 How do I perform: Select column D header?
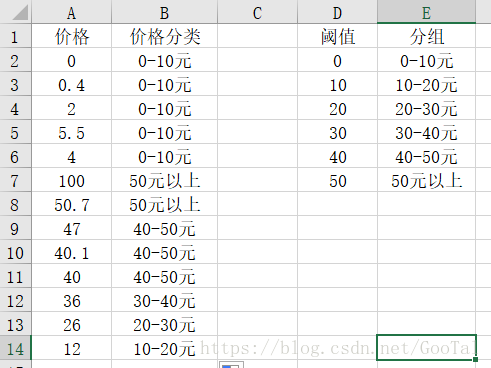pos(337,12)
